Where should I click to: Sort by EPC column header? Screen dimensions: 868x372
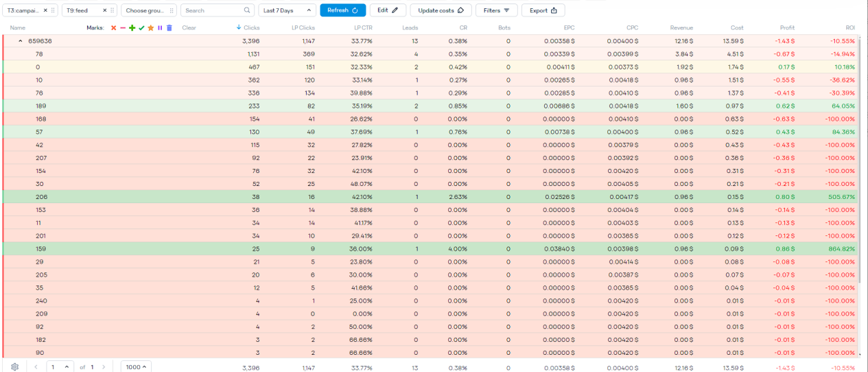pos(569,28)
